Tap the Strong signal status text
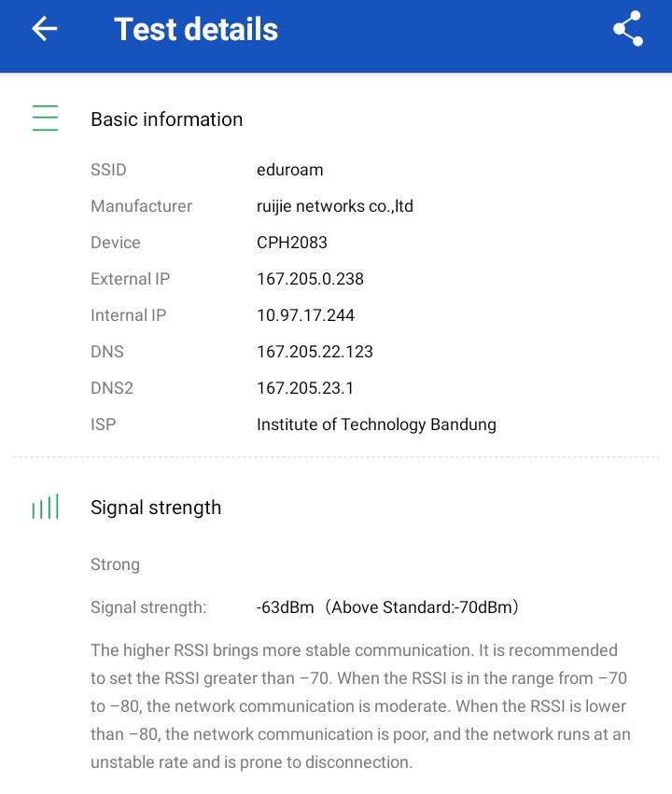Image resolution: width=672 pixels, height=794 pixels. click(x=115, y=564)
